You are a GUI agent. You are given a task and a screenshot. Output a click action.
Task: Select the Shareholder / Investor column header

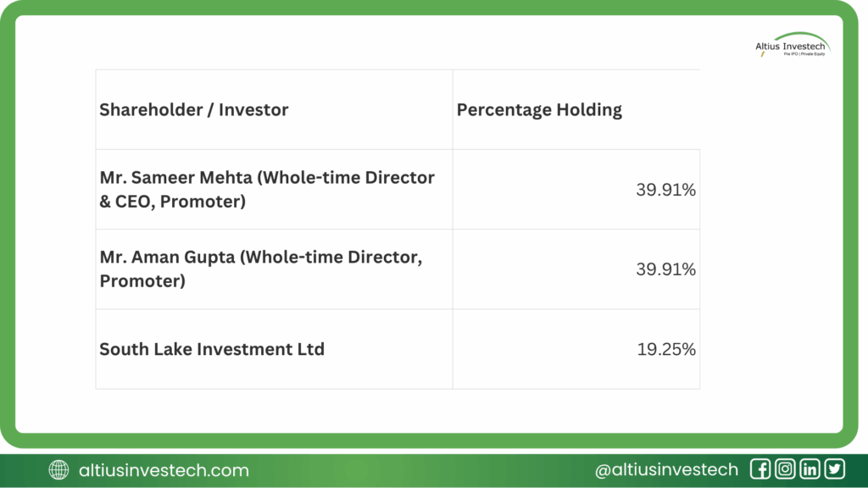click(194, 110)
